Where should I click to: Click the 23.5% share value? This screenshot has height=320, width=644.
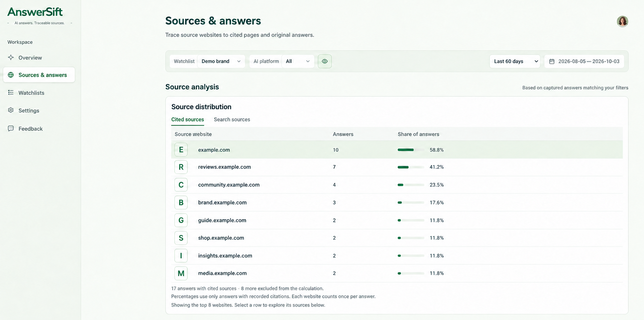tap(437, 185)
